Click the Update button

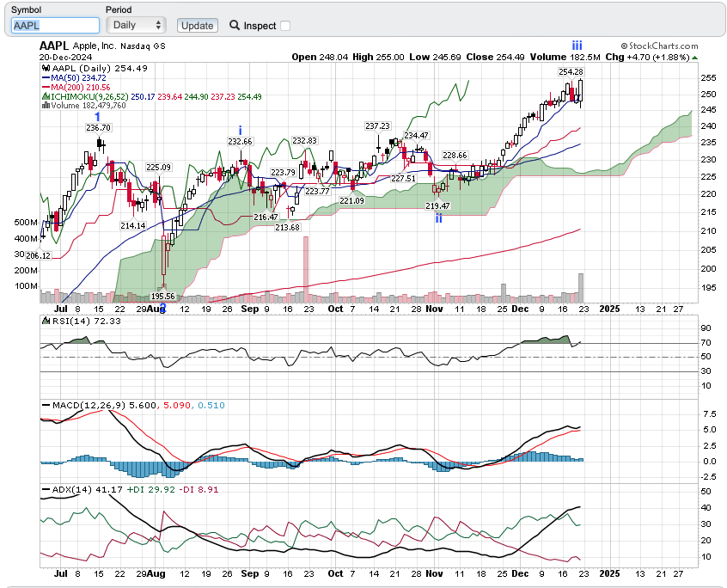coord(197,26)
